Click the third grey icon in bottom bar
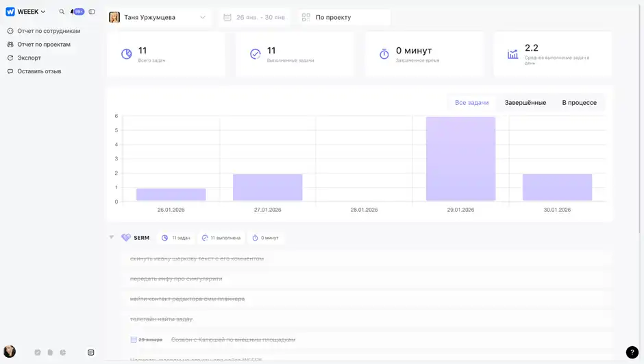The width and height of the screenshot is (644, 364). 63,352
